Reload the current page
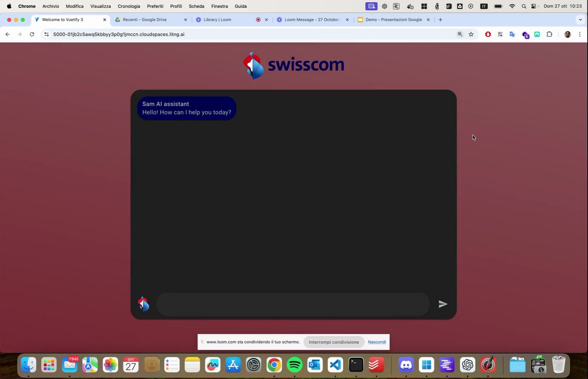 (32, 34)
